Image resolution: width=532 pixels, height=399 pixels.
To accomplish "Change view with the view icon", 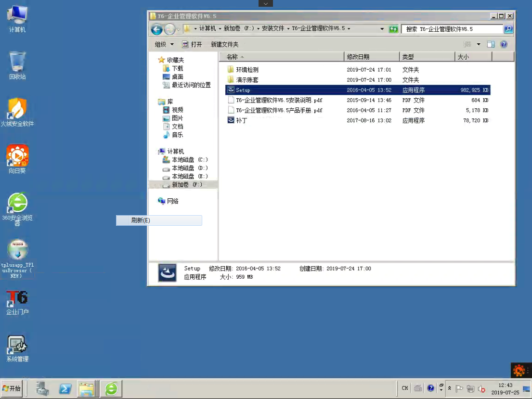I will pos(467,44).
